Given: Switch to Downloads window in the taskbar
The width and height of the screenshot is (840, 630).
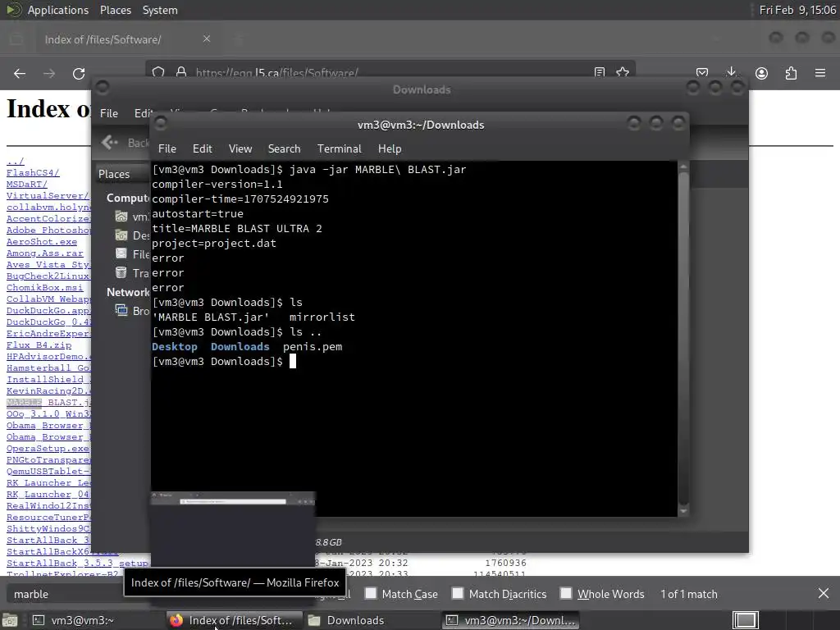Looking at the screenshot, I should point(372,620).
